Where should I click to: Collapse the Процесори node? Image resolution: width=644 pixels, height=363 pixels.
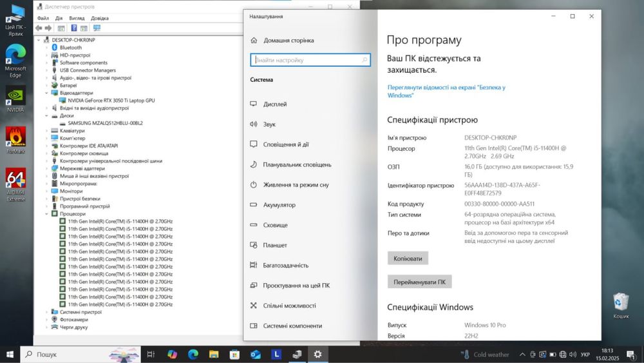pyautogui.click(x=46, y=214)
